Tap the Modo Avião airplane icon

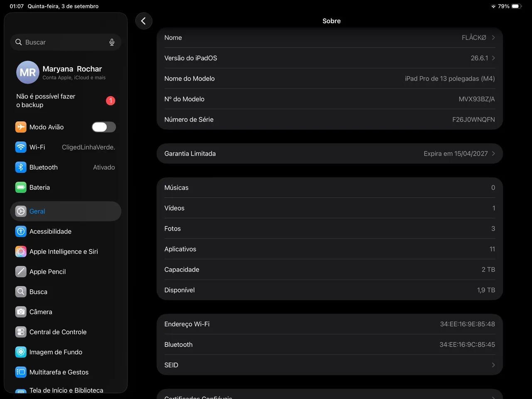21,127
